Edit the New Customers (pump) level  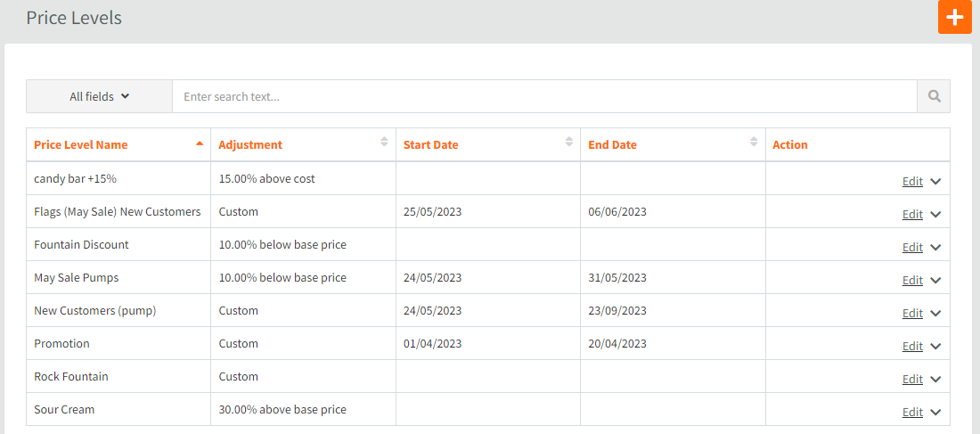pos(912,314)
